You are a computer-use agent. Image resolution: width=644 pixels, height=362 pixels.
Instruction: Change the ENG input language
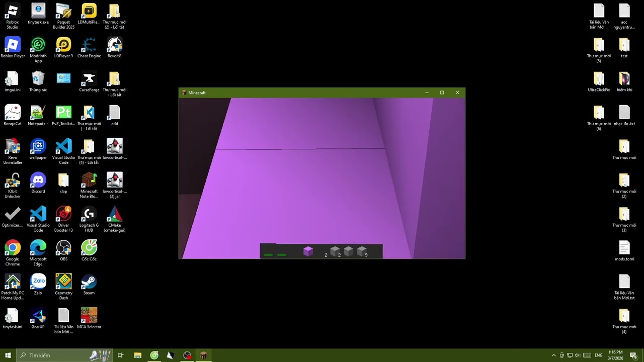599,355
